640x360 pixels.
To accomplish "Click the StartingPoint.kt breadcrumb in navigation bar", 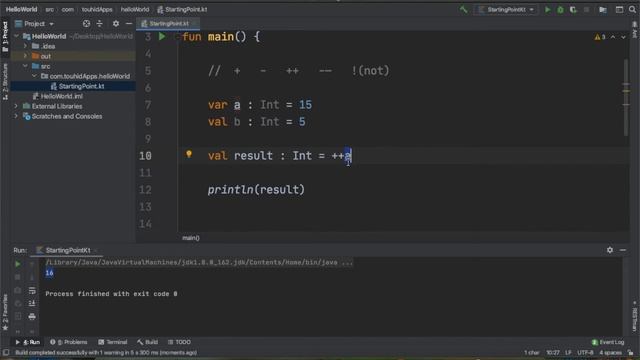I will coord(182,9).
